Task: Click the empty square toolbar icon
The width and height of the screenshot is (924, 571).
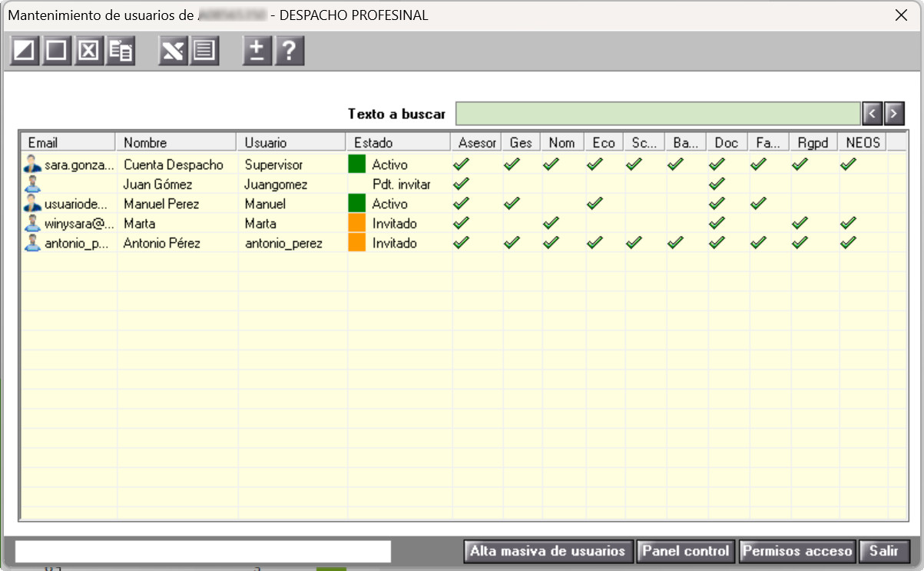Action: click(57, 51)
